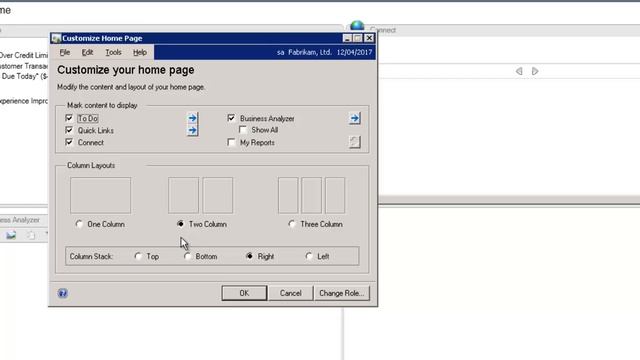Click the Cancel button
640x360 pixels.
pyautogui.click(x=290, y=293)
